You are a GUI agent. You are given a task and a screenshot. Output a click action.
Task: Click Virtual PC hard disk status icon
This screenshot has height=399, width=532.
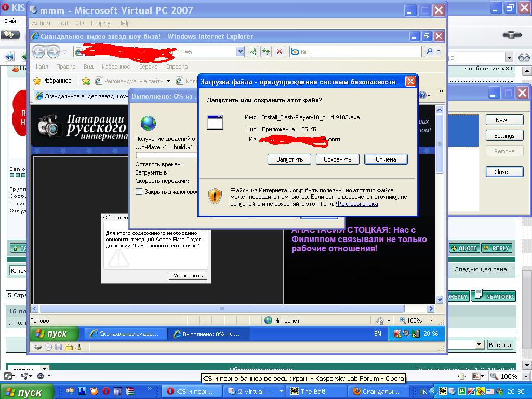pos(37,347)
